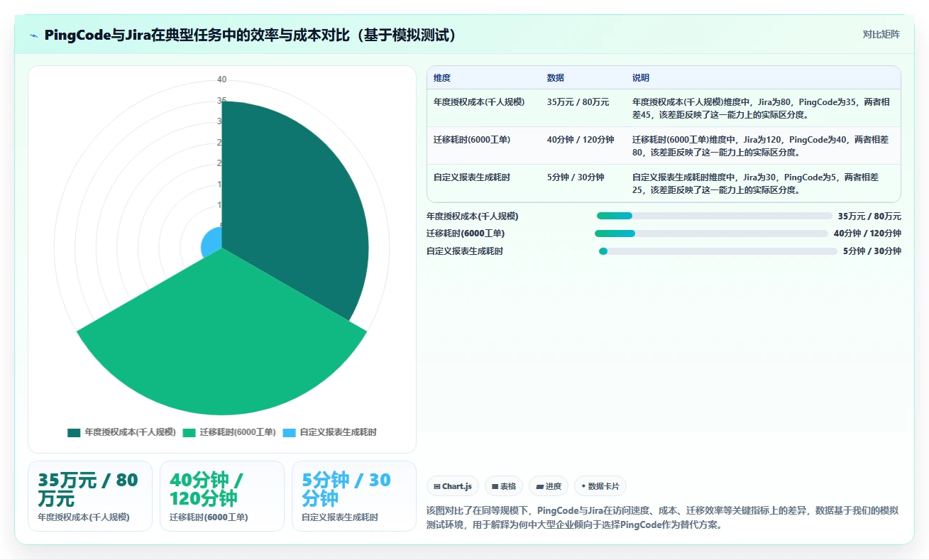929x560 pixels.
Task: Select the 数据卡片 tag chip
Action: (x=600, y=486)
